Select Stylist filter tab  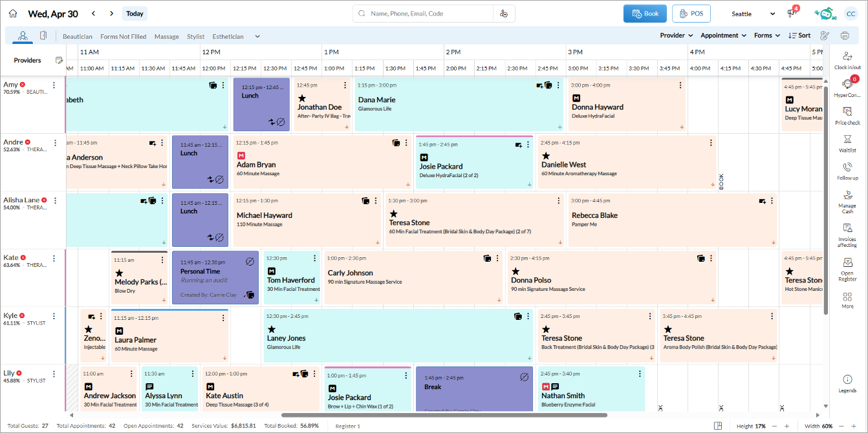pos(195,37)
